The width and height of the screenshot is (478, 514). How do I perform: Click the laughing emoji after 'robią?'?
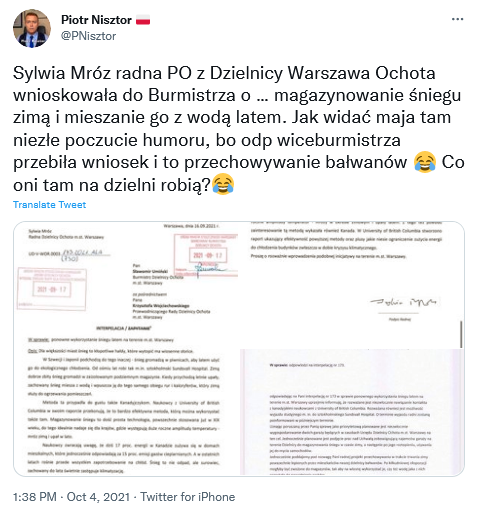click(223, 184)
